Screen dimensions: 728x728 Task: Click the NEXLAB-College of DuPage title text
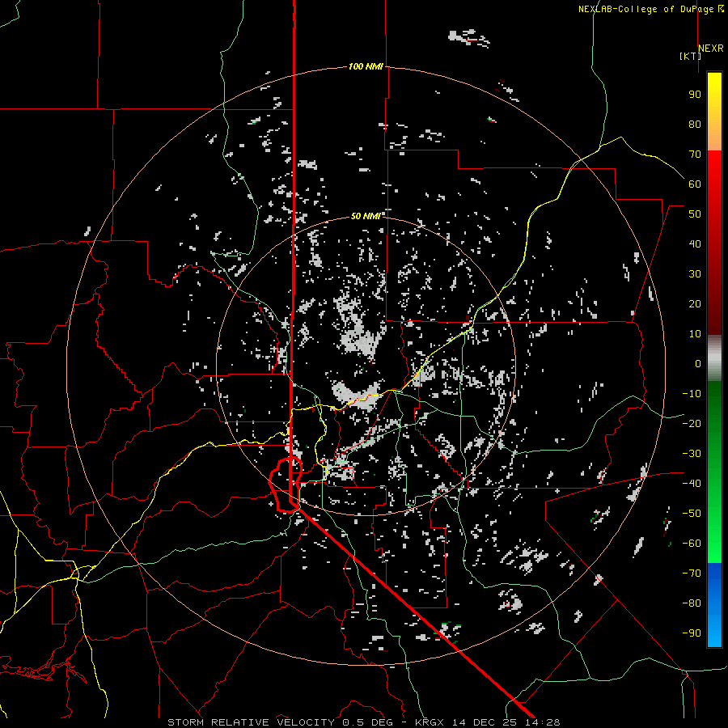pyautogui.click(x=645, y=9)
